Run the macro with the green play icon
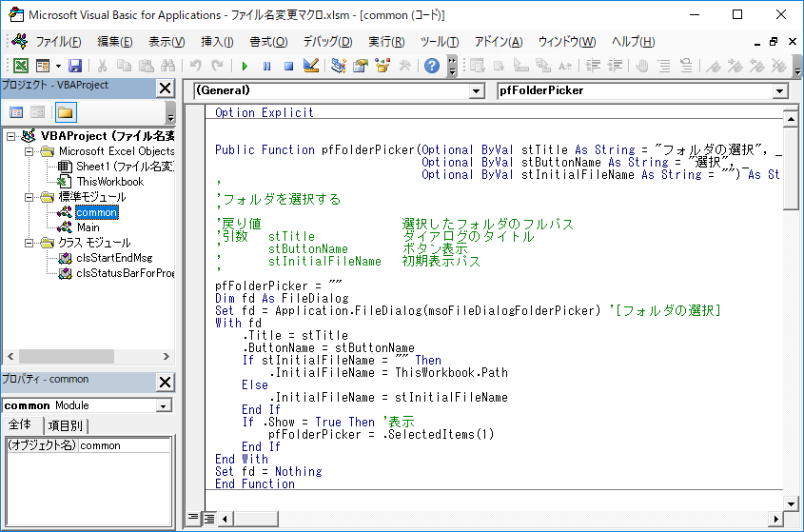The height and width of the screenshot is (532, 804). tap(245, 66)
